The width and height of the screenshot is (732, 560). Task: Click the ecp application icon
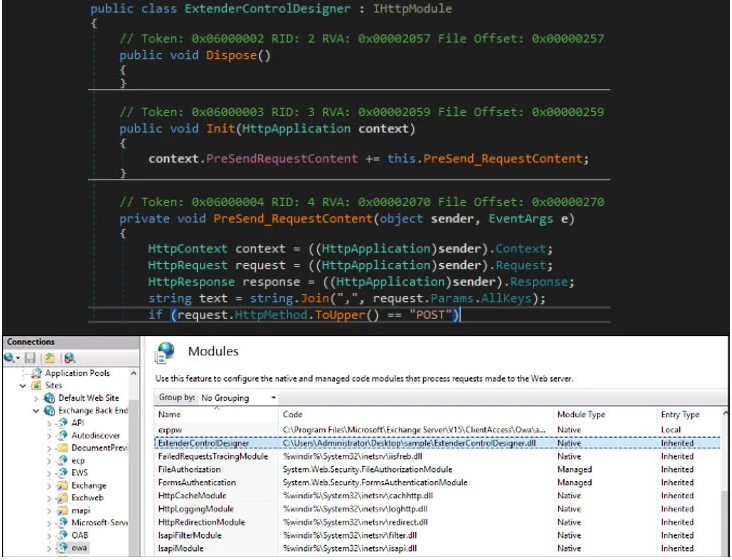(x=62, y=461)
